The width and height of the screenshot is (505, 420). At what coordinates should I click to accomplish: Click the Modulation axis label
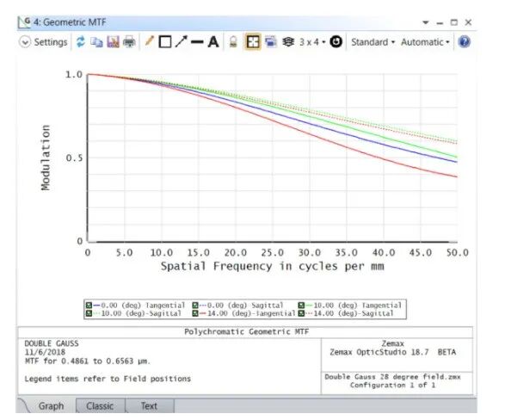46,157
